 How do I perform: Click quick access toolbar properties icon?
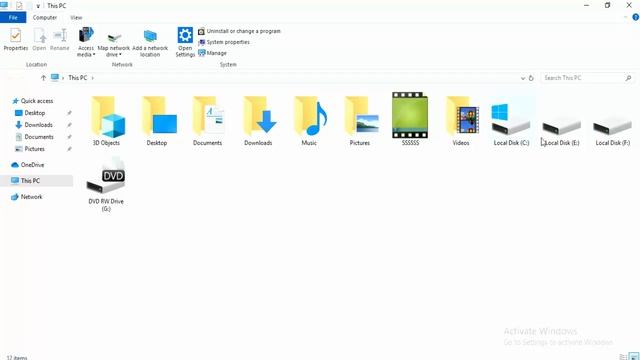pos(19,5)
